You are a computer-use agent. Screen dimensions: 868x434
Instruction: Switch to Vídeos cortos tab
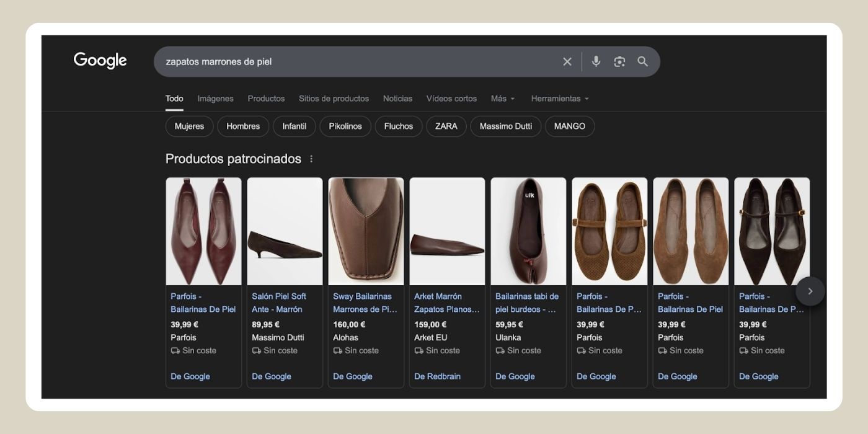point(451,99)
